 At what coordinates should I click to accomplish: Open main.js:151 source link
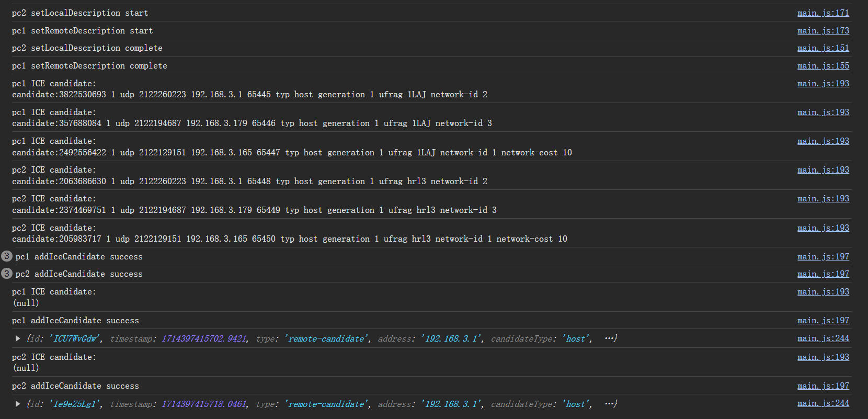click(823, 48)
